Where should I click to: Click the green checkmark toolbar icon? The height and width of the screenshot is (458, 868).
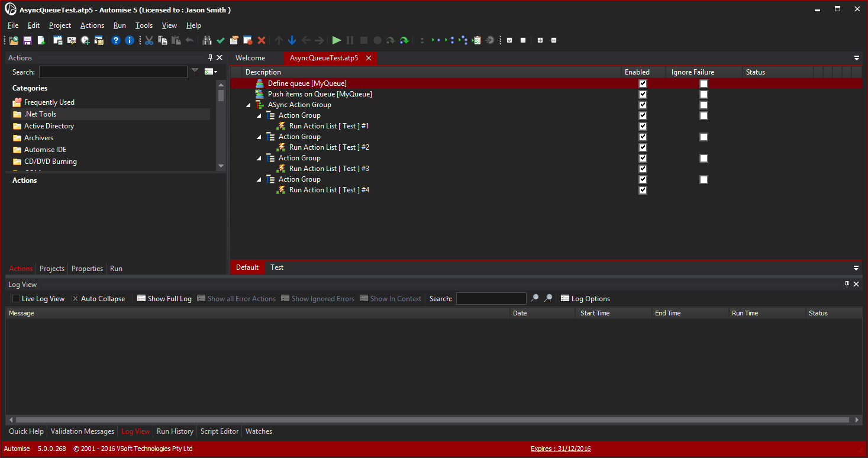pyautogui.click(x=221, y=40)
